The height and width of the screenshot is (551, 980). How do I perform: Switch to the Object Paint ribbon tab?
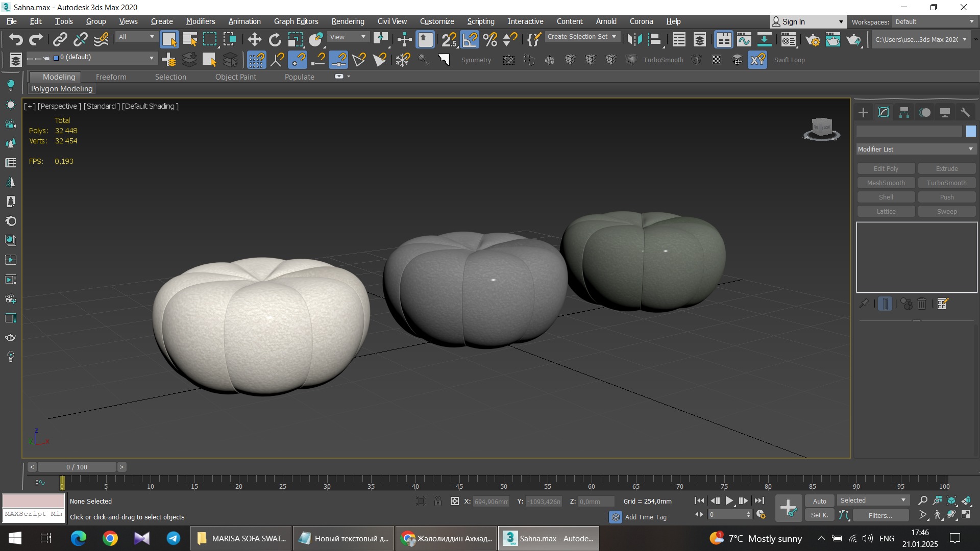point(235,77)
